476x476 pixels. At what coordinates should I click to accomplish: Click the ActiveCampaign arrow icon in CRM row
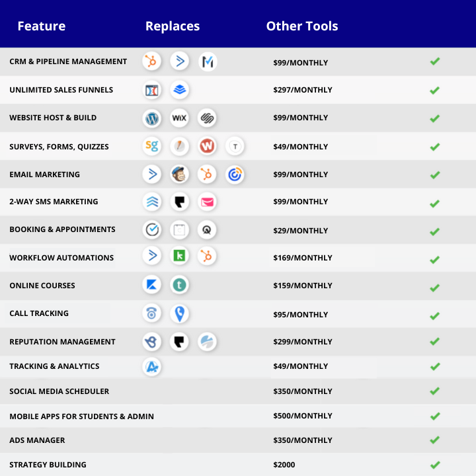pyautogui.click(x=179, y=61)
